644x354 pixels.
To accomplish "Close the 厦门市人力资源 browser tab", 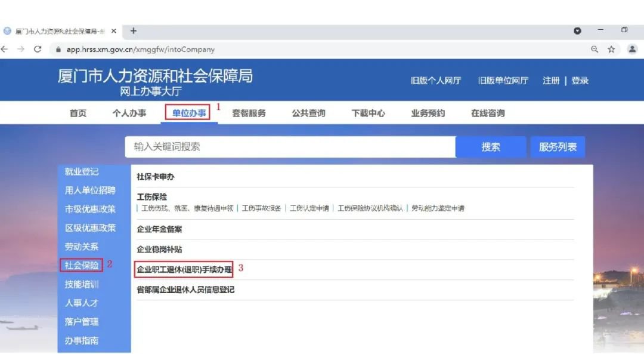I will tap(114, 31).
